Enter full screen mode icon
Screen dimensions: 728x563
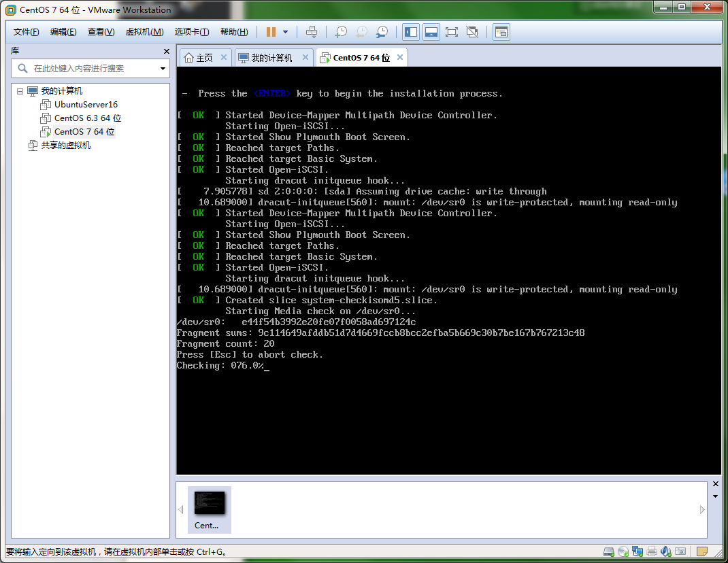(x=451, y=32)
